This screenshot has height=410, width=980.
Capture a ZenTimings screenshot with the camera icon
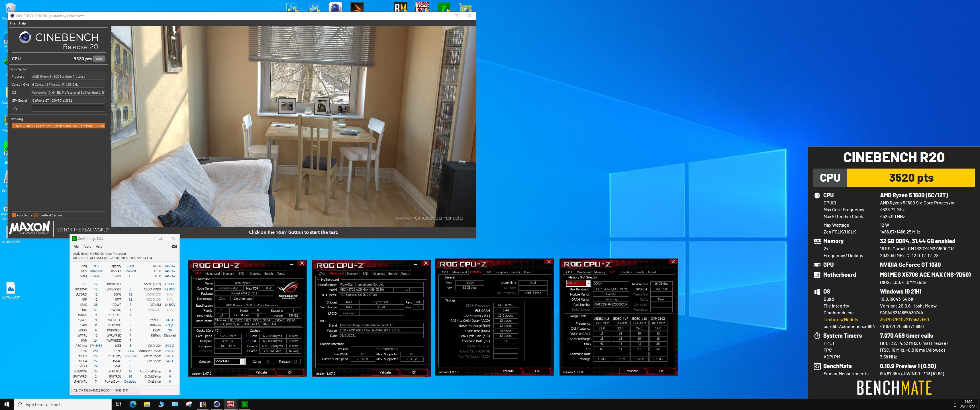[x=175, y=247]
